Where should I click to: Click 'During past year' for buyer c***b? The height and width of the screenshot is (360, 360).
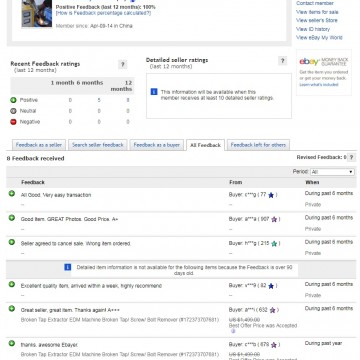click(x=323, y=343)
